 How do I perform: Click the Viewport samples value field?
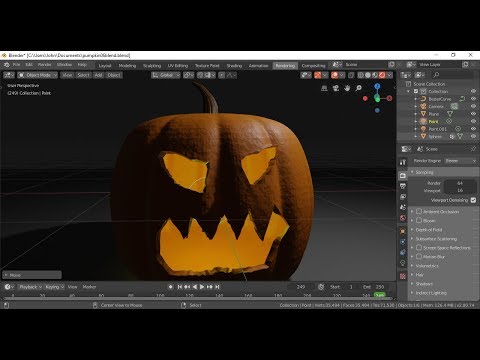click(460, 190)
